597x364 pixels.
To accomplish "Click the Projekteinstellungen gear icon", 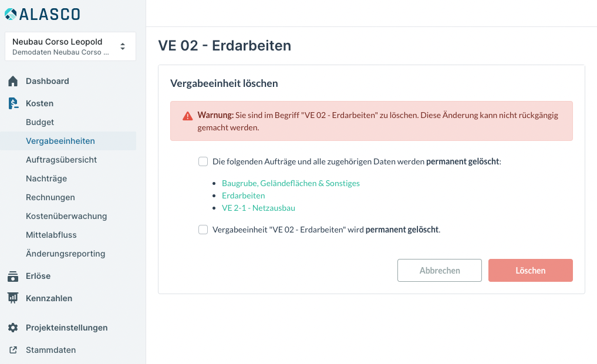I will coord(13,328).
